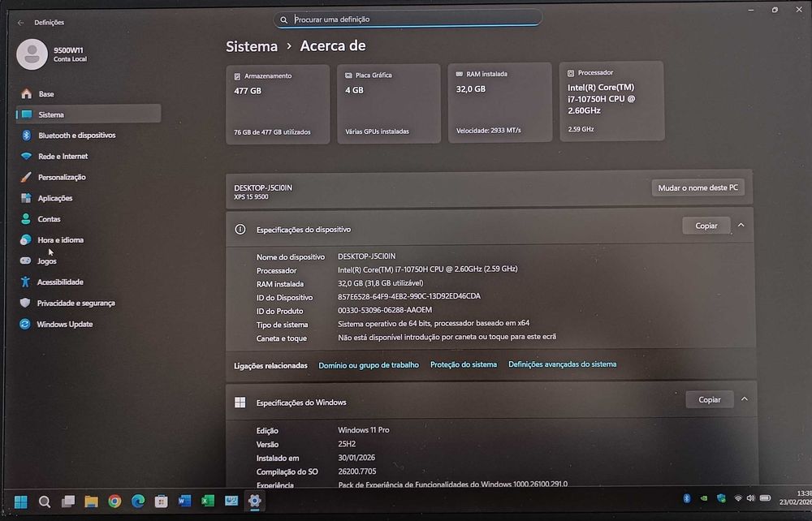Open the whiteboard app icon next to Excel
Viewport: 812px width, 521px height.
[231, 500]
